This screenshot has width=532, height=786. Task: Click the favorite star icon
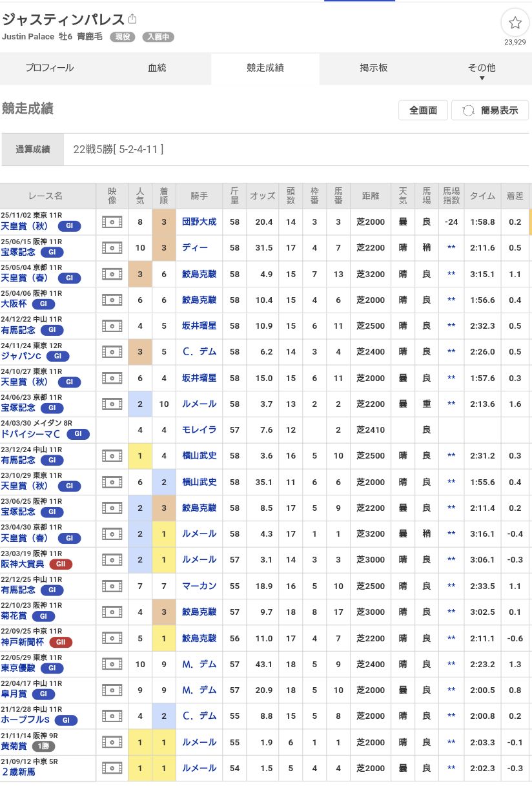tap(515, 23)
